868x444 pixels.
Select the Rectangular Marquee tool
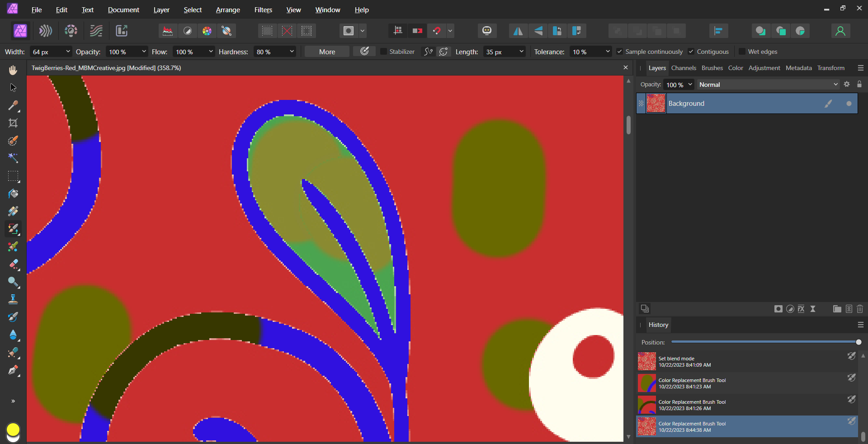coord(13,176)
